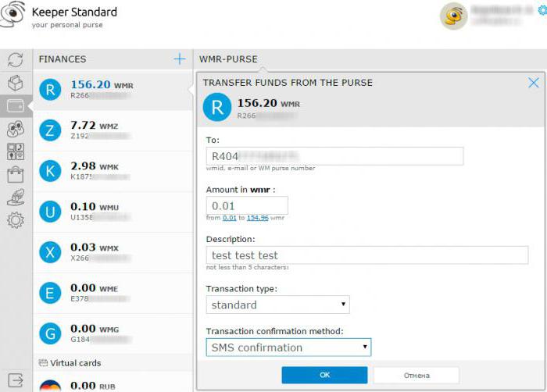The height and width of the screenshot is (392, 547).
Task: Click the 0.00 RUB virtual card balance
Action: [93, 386]
